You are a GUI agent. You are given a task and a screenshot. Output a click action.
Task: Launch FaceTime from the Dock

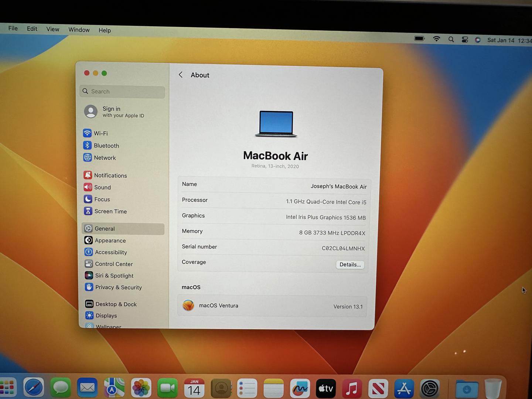tap(168, 388)
